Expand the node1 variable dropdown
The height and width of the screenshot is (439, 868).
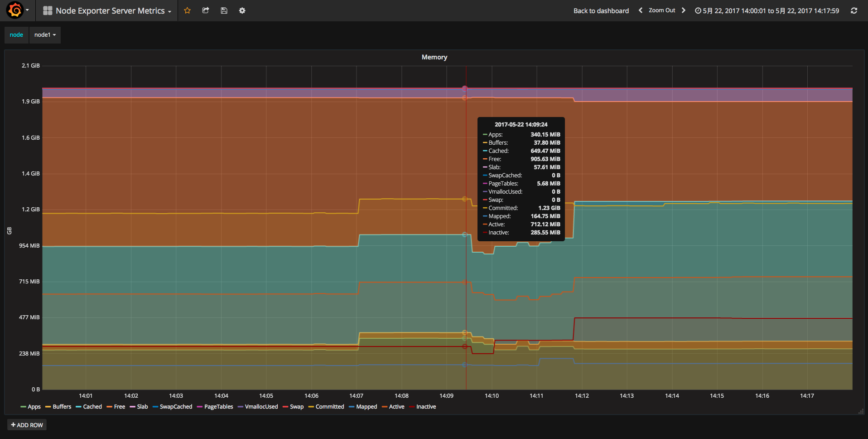45,35
